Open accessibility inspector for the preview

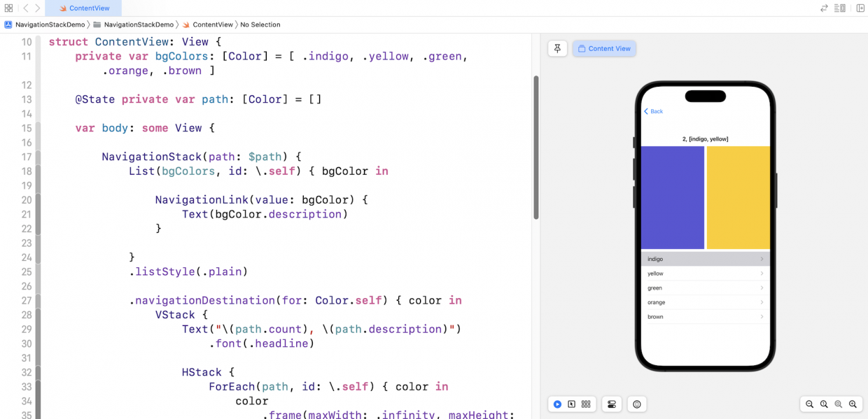pyautogui.click(x=636, y=404)
